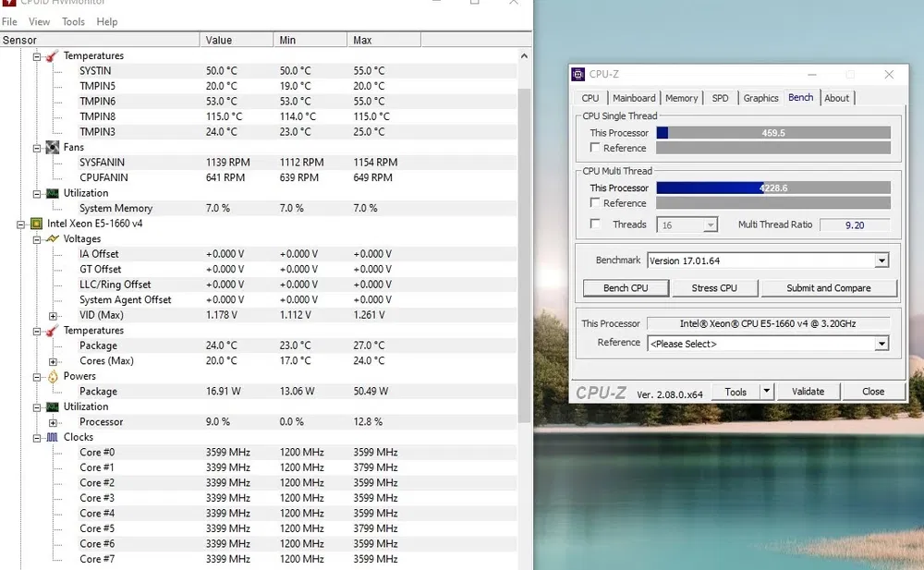This screenshot has width=924, height=570.
Task: Click the single thread 459.5 score bar
Action: pos(773,133)
